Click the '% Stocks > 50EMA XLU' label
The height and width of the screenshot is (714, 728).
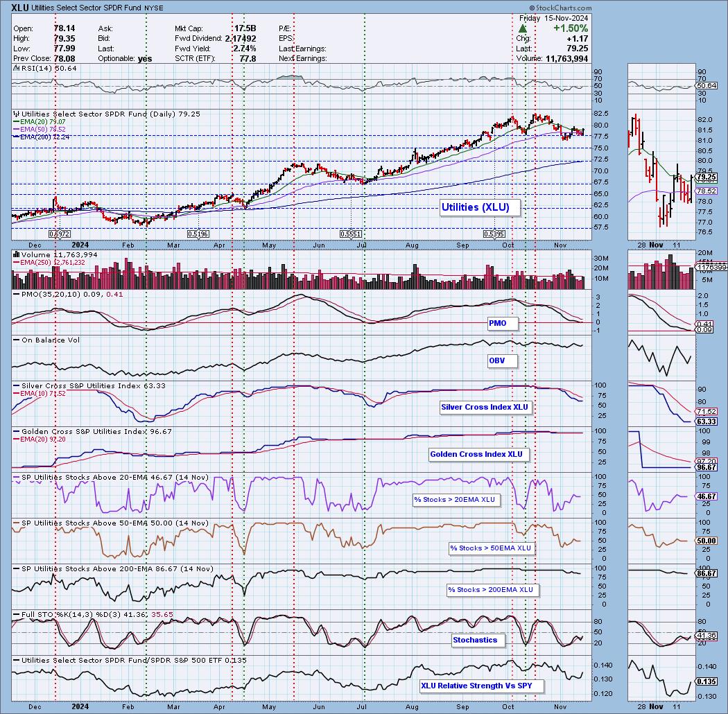490,548
